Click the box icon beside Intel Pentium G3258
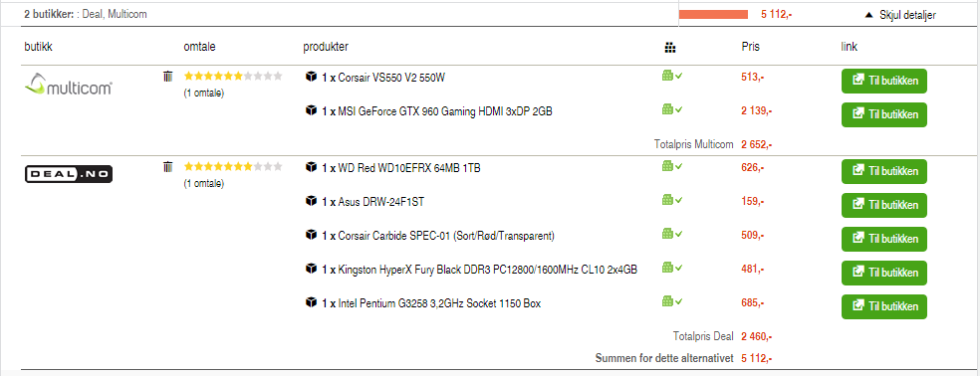Image resolution: width=980 pixels, height=376 pixels. 311,303
